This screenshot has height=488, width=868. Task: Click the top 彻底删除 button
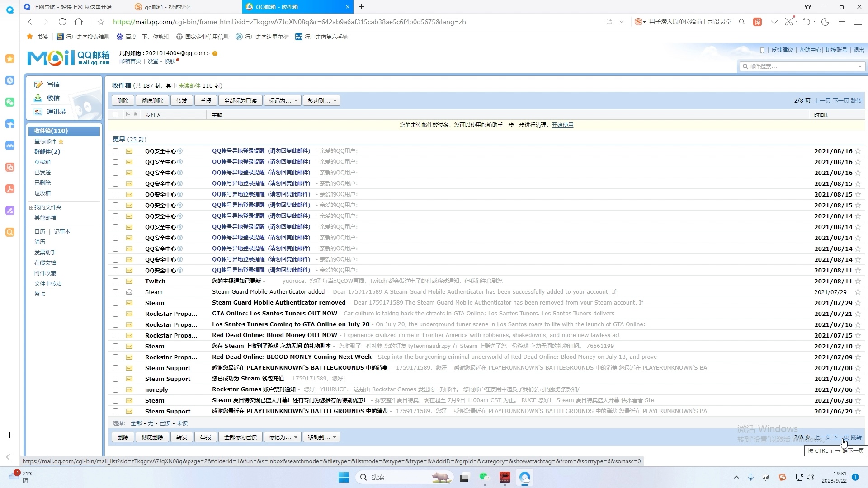152,100
